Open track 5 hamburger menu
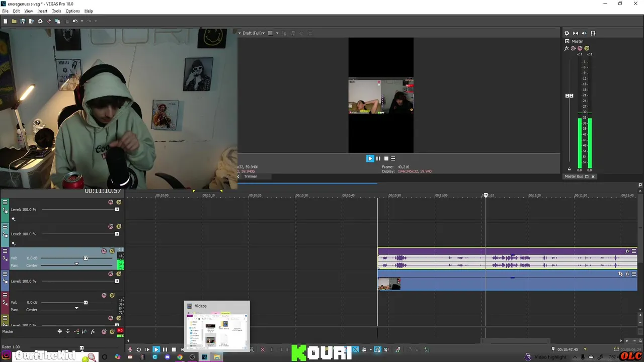644x362 pixels. pos(5,295)
